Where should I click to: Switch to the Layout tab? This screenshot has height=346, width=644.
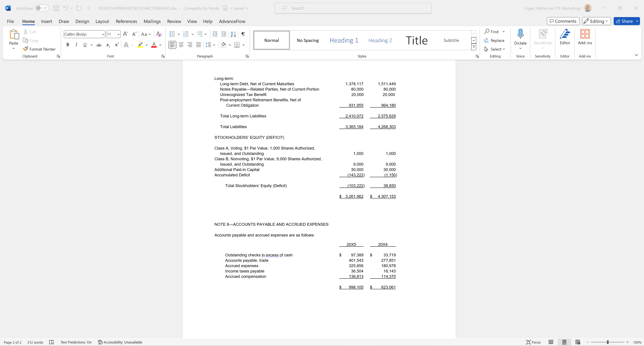coord(102,21)
